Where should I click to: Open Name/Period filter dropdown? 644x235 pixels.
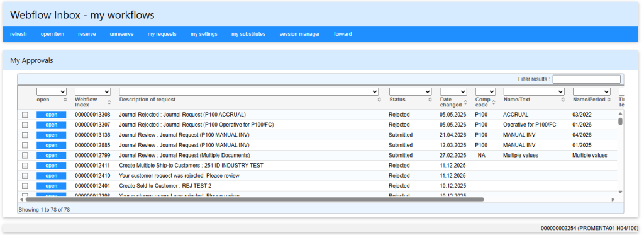(x=591, y=91)
